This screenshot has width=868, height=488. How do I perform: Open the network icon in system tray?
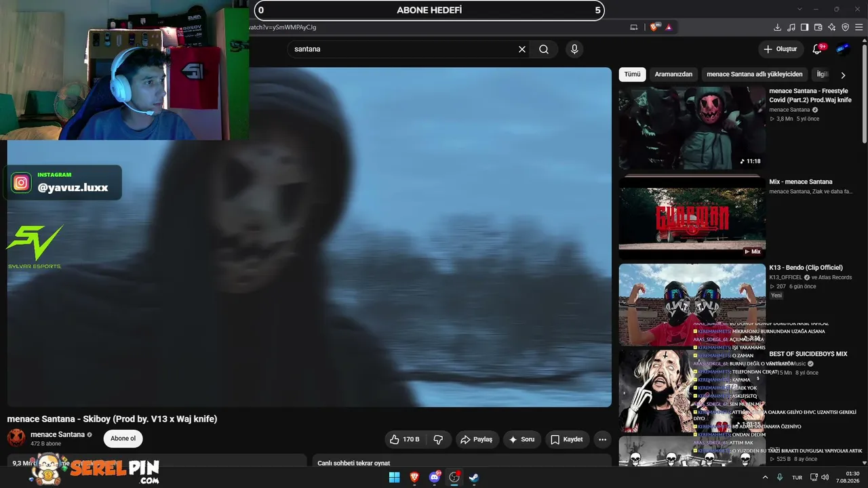coord(812,477)
